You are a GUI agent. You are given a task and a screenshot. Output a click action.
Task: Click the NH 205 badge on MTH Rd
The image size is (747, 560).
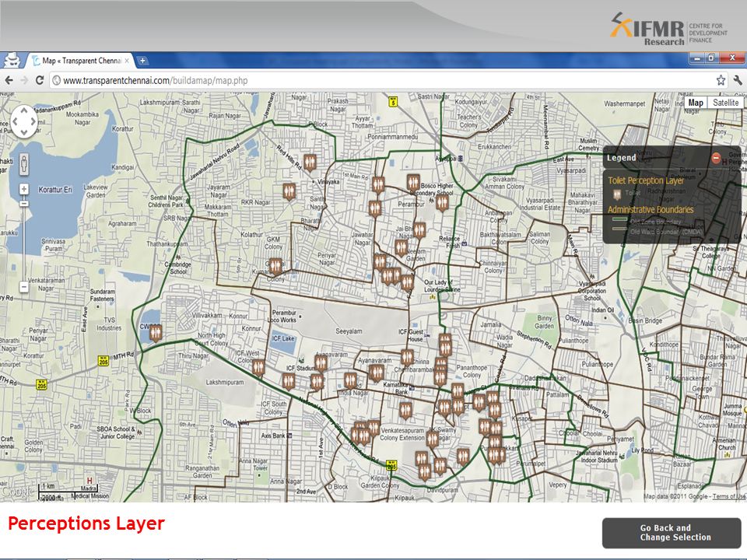click(x=103, y=361)
